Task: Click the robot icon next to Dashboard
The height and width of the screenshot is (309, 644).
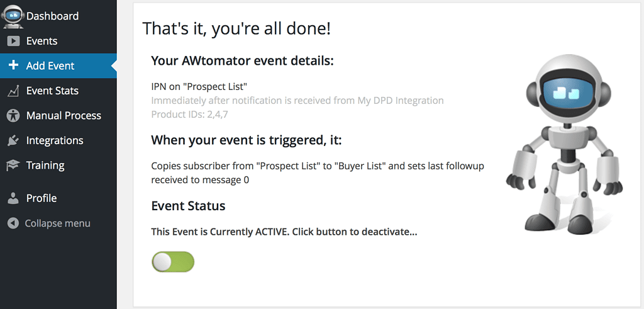Action: 13,16
